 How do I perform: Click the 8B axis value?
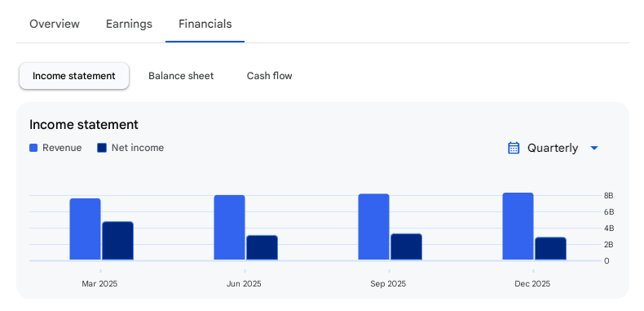[x=609, y=196]
